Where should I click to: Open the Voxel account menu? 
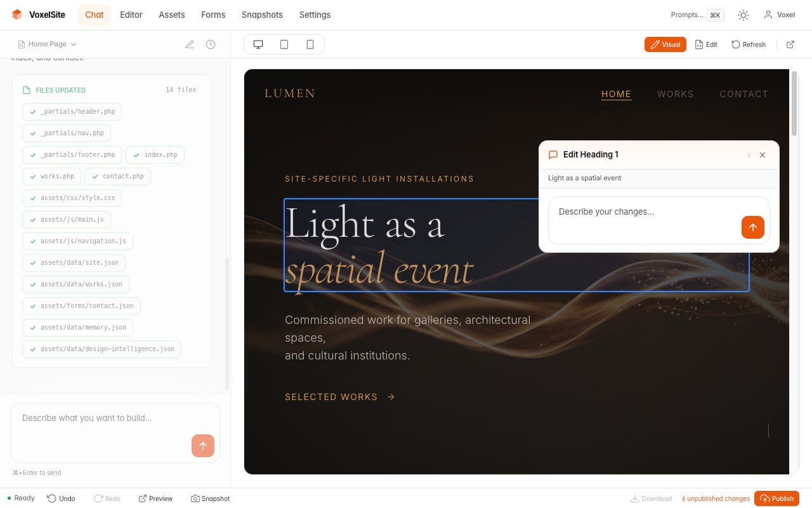(x=779, y=15)
